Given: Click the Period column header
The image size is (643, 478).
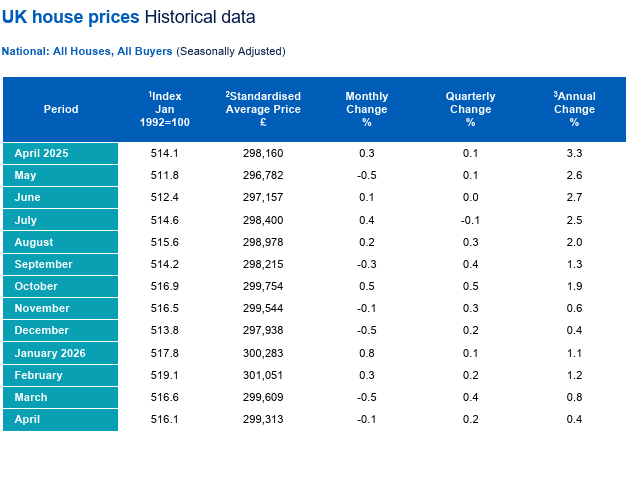Looking at the screenshot, I should click(61, 109).
